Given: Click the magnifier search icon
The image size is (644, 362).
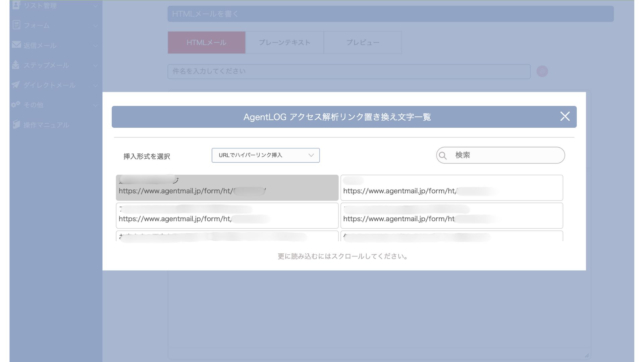Looking at the screenshot, I should (443, 156).
